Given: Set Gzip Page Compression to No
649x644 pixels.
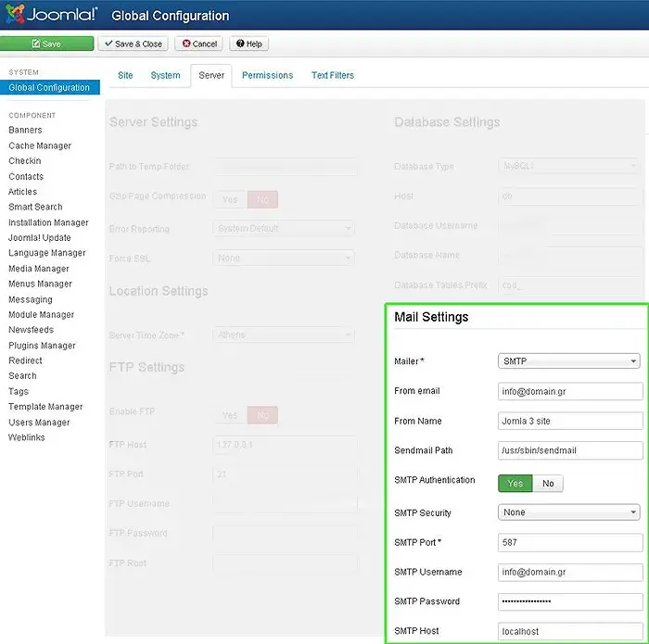Looking at the screenshot, I should pos(262,199).
